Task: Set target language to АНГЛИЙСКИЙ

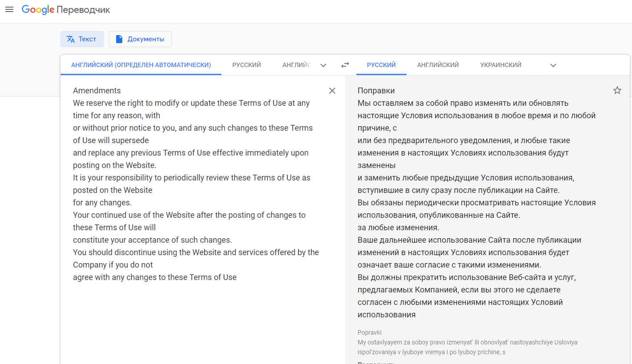Action: coord(438,65)
